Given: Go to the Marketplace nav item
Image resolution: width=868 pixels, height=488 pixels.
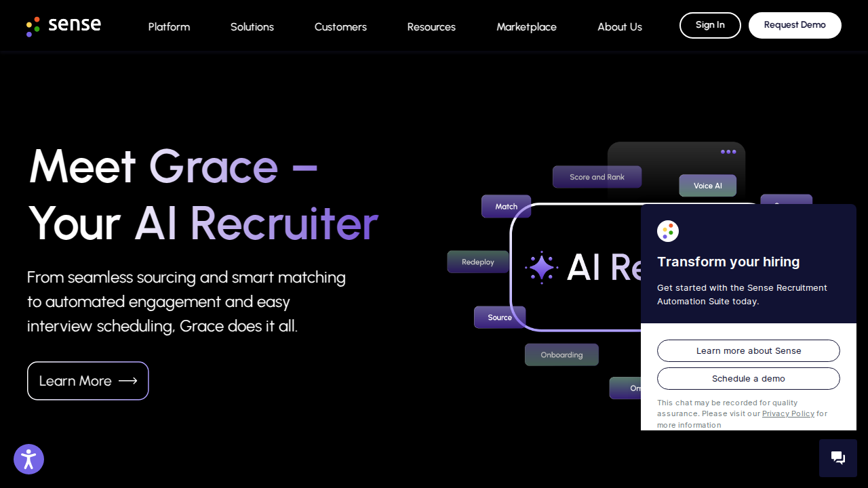Looking at the screenshot, I should click(x=526, y=26).
